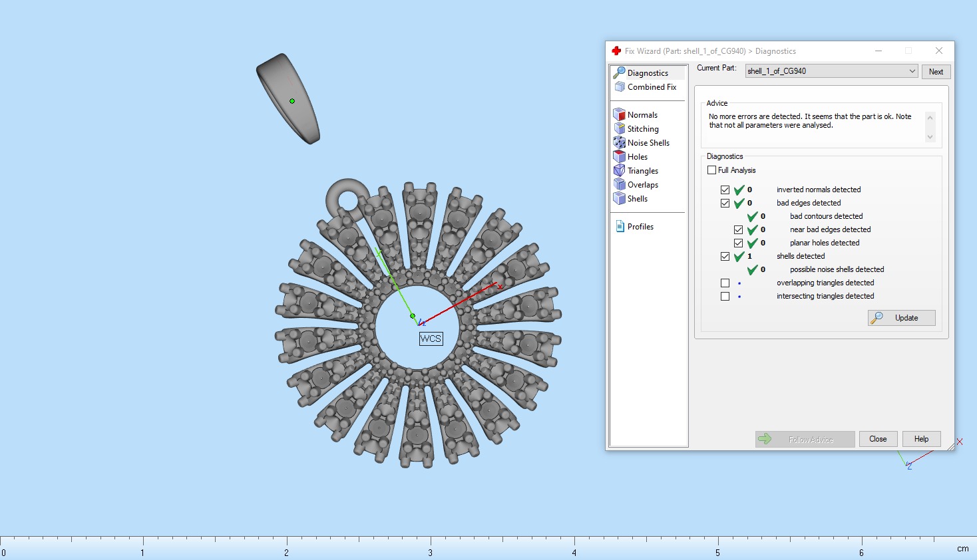Click the Update button
The image size is (977, 560).
pyautogui.click(x=902, y=318)
